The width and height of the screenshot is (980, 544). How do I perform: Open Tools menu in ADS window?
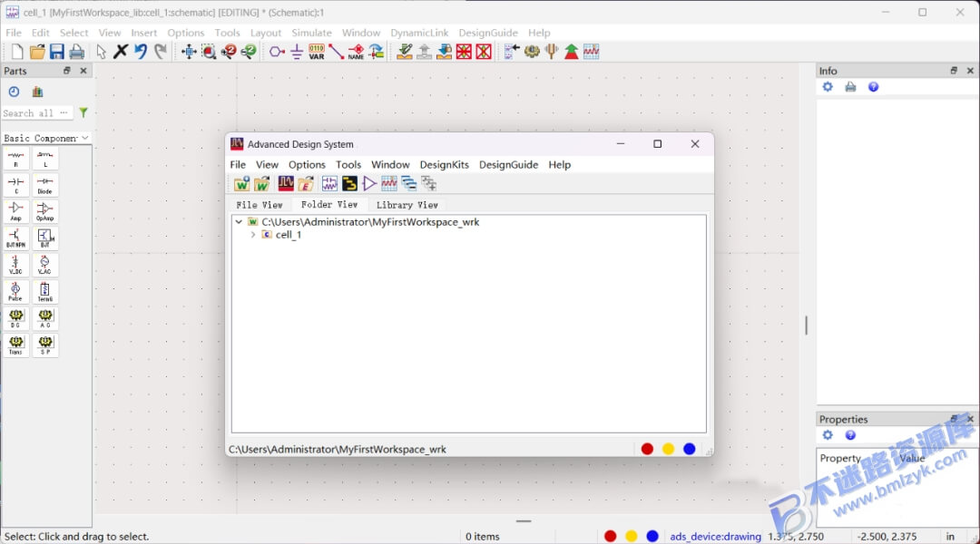tap(348, 165)
